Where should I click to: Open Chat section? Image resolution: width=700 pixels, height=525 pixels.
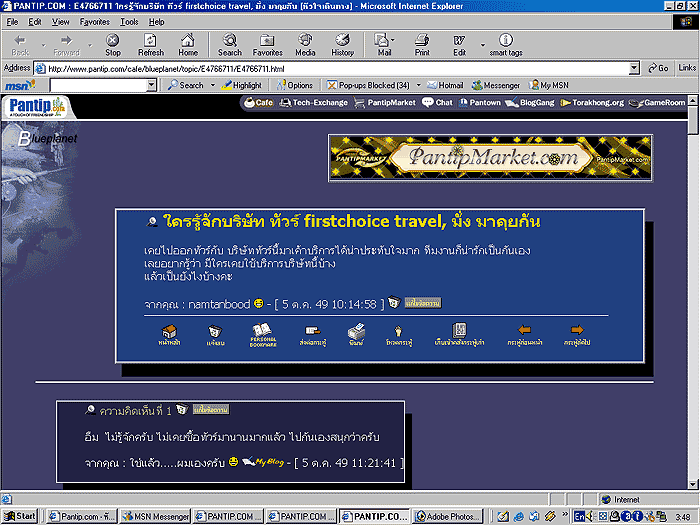coord(437,103)
